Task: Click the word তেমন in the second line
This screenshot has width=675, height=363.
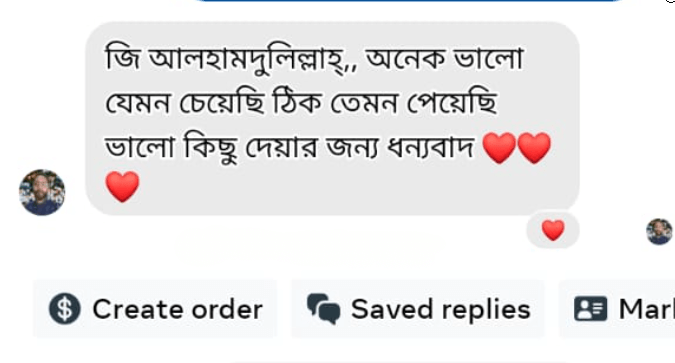Action: pos(364,103)
